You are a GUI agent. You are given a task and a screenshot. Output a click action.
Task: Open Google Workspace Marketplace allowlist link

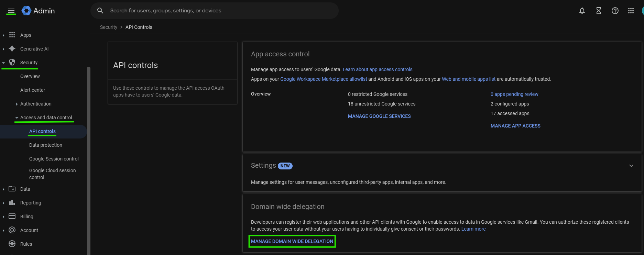pos(324,79)
